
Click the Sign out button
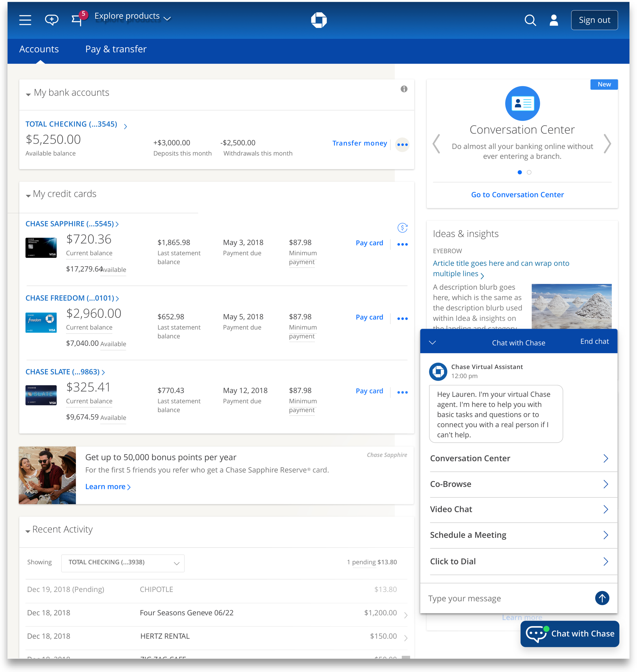point(594,20)
